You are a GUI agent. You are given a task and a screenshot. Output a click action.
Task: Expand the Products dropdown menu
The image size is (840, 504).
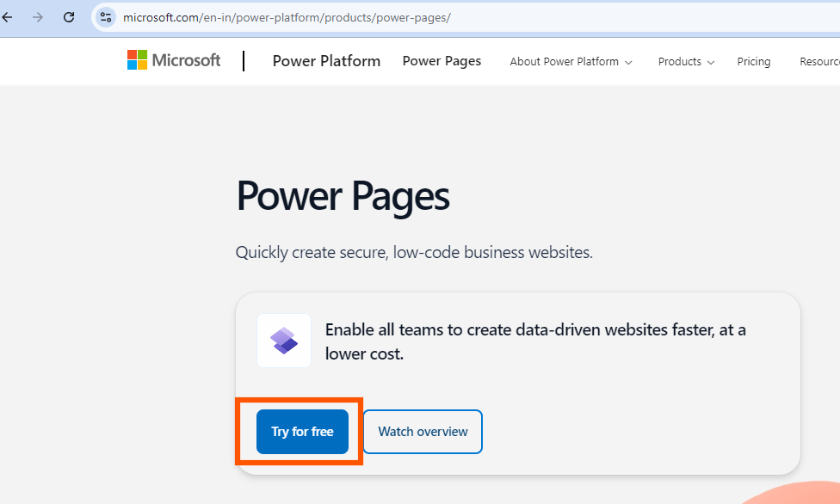[679, 62]
